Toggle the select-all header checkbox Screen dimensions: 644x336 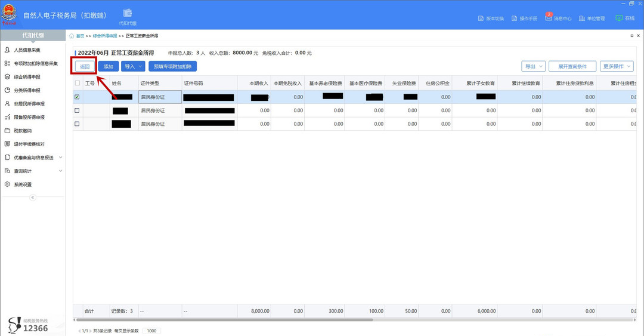coord(78,84)
